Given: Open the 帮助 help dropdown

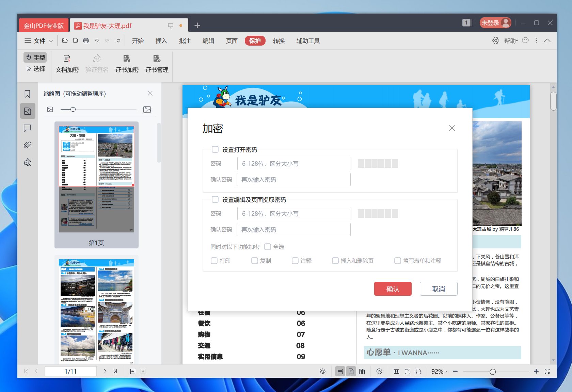Looking at the screenshot, I should [511, 41].
